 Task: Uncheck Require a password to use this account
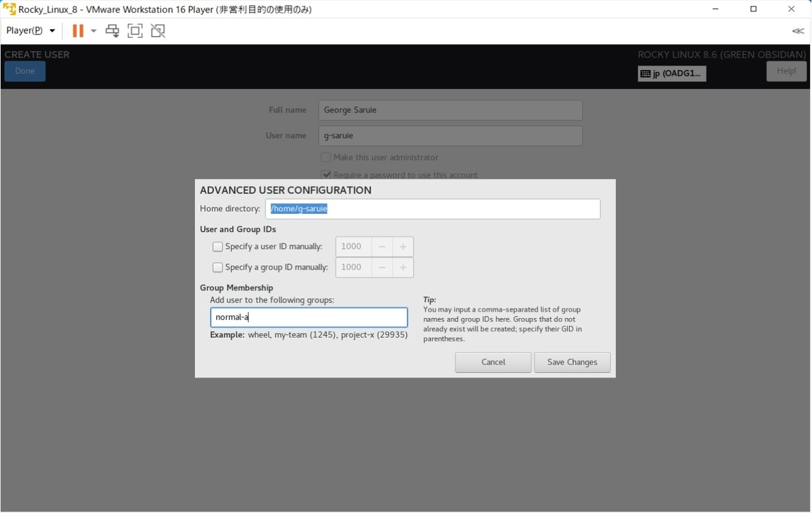click(327, 174)
